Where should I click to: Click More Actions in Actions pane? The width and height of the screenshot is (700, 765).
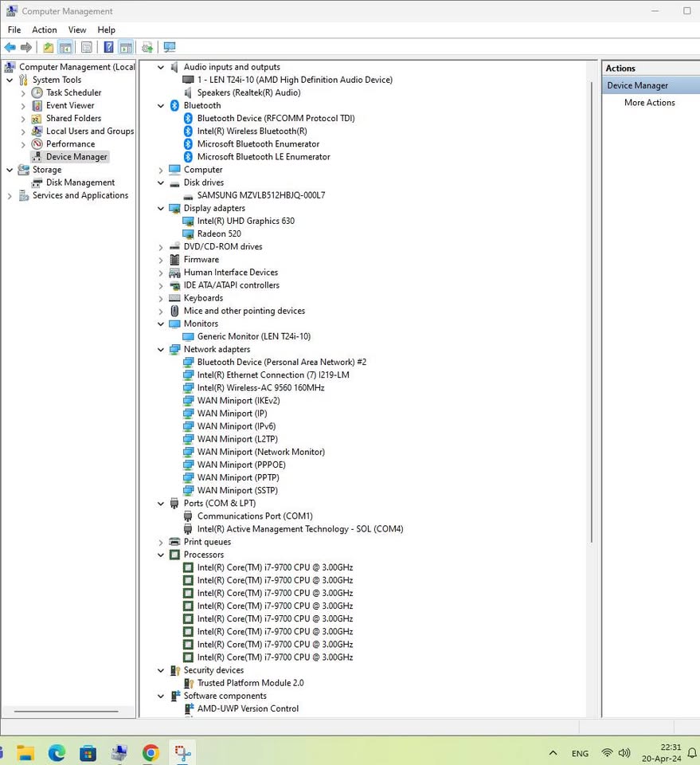(649, 103)
